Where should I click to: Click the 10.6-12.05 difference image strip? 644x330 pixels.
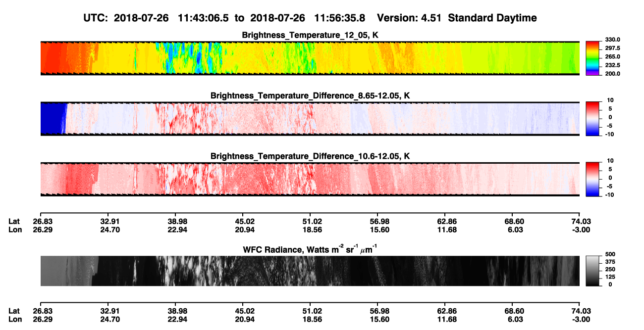coord(310,179)
